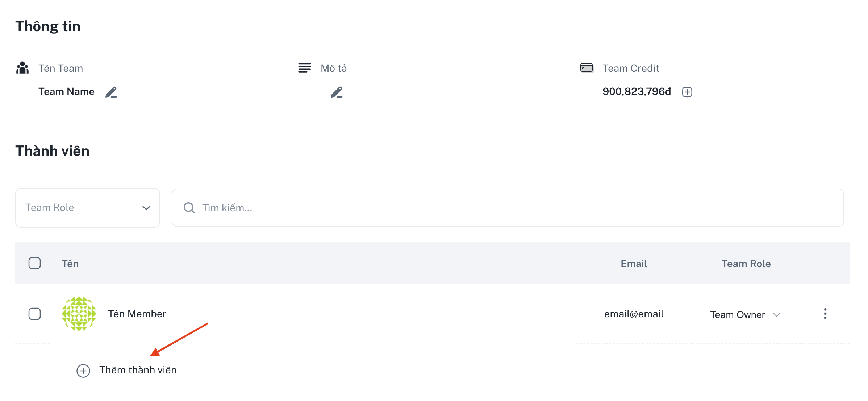Image resolution: width=868 pixels, height=401 pixels.
Task: Open the three-dot menu for Tên Member
Action: point(825,314)
